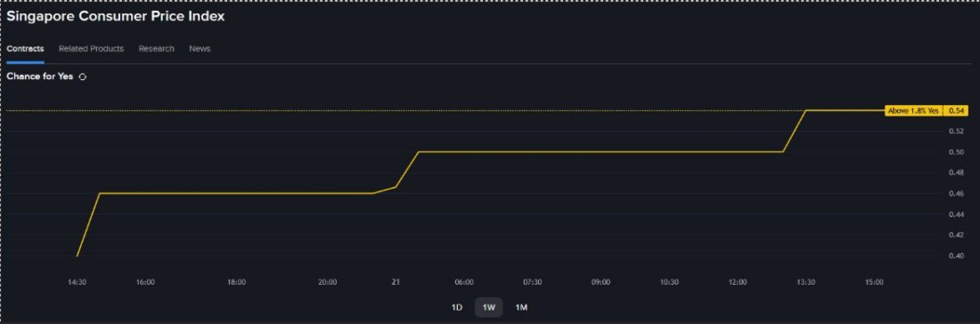980x324 pixels.
Task: Switch to the Related Products tab
Action: click(91, 49)
